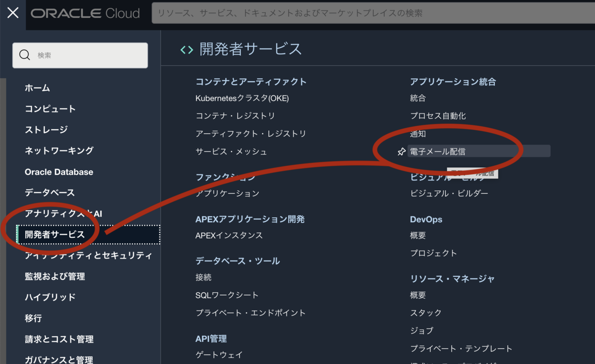Image resolution: width=595 pixels, height=364 pixels.
Task: Select 監視および管理 in the sidebar
Action: (x=55, y=276)
